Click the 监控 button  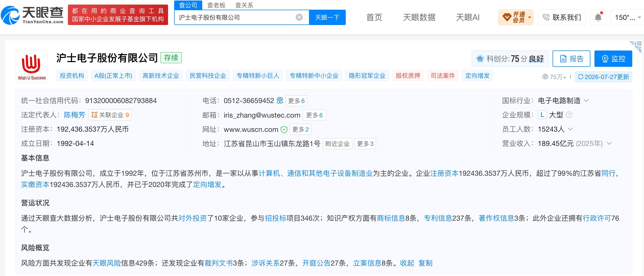613,59
